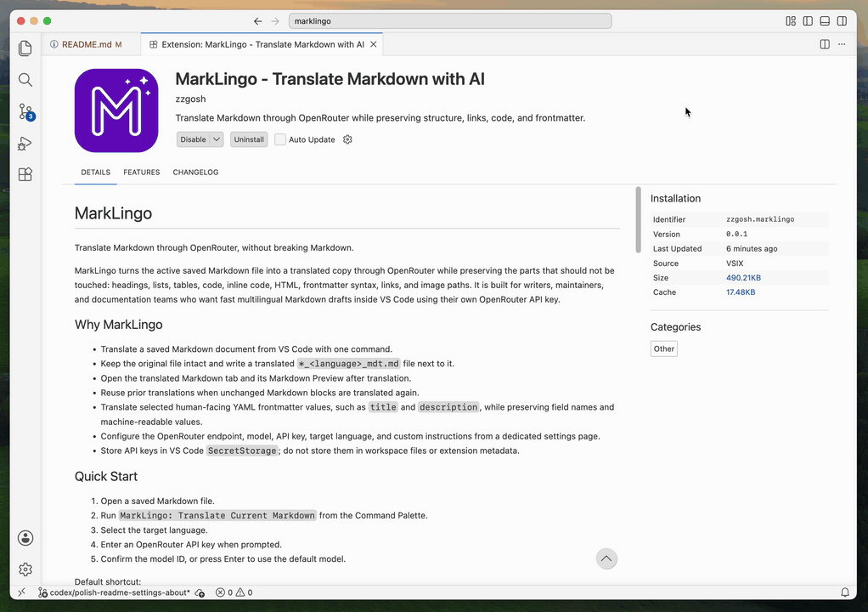Open the Search view in activity bar
868x612 pixels.
tap(25, 80)
